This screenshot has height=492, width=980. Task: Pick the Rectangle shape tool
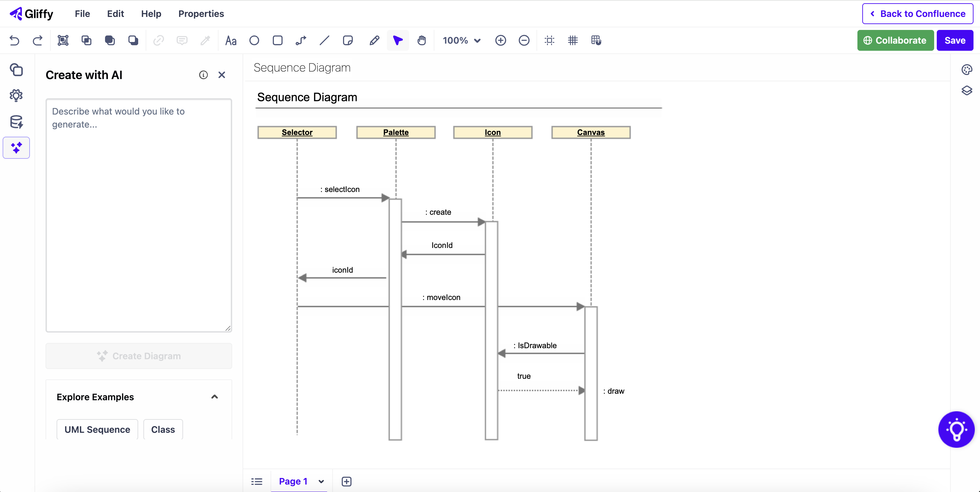click(278, 40)
